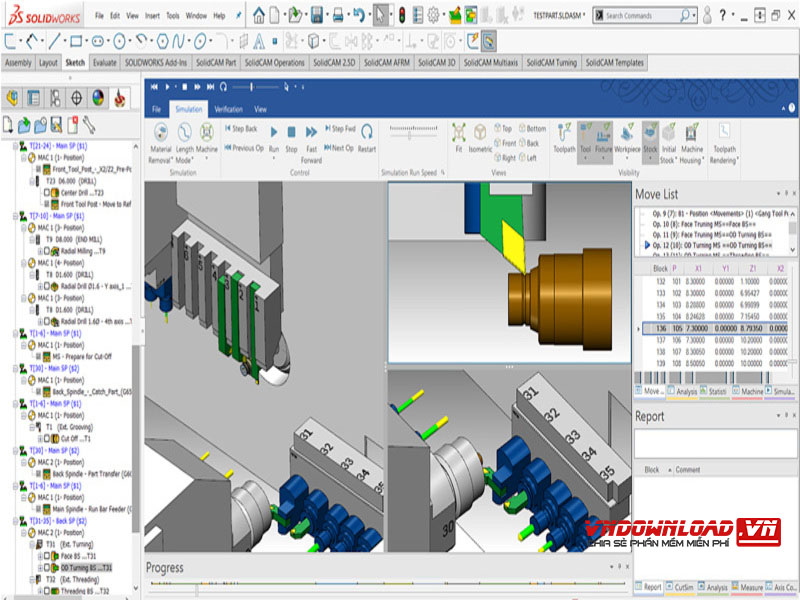Check the box for Cut Off T1
Viewport: 800px width, 600px height.
[x=47, y=438]
